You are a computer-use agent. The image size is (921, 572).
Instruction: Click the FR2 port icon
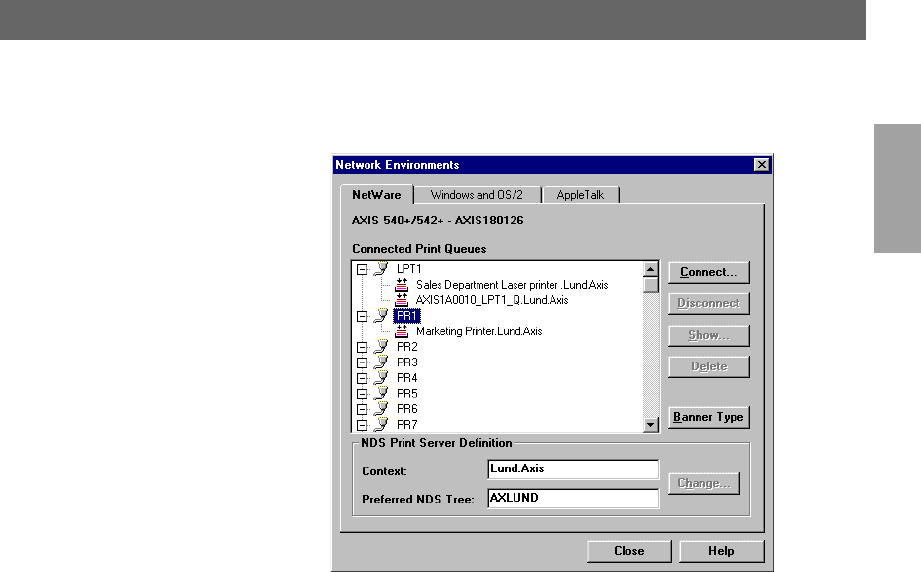[379, 346]
